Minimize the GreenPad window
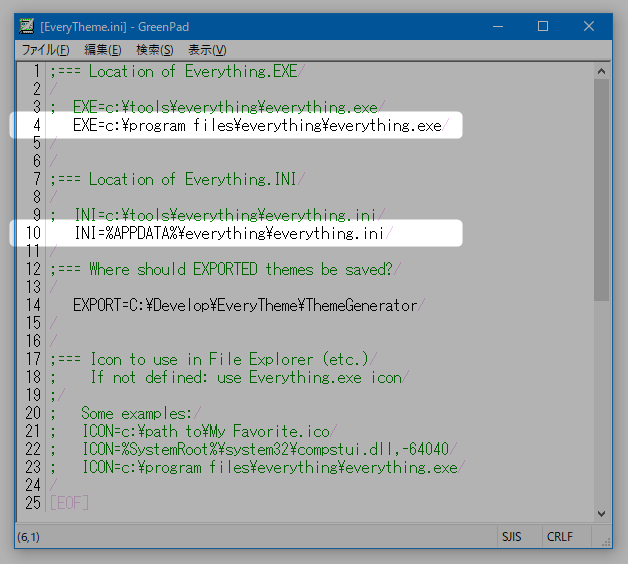This screenshot has height=564, width=628. click(498, 26)
